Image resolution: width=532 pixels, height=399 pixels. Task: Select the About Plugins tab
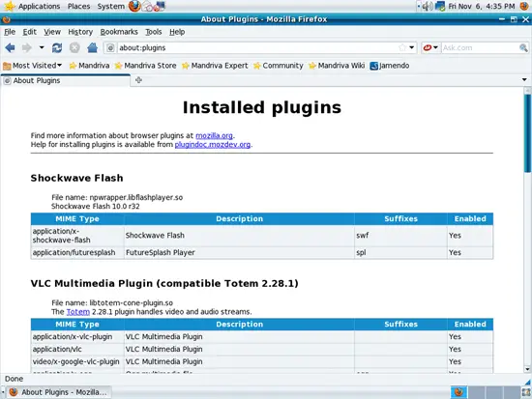click(65, 81)
